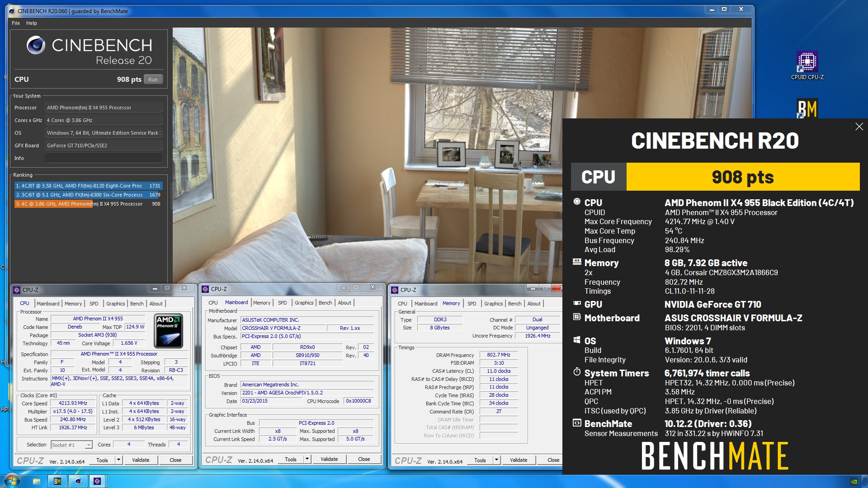Click Validate in the Mainboard CPU-Z window
This screenshot has height=488, width=868.
coord(329,459)
